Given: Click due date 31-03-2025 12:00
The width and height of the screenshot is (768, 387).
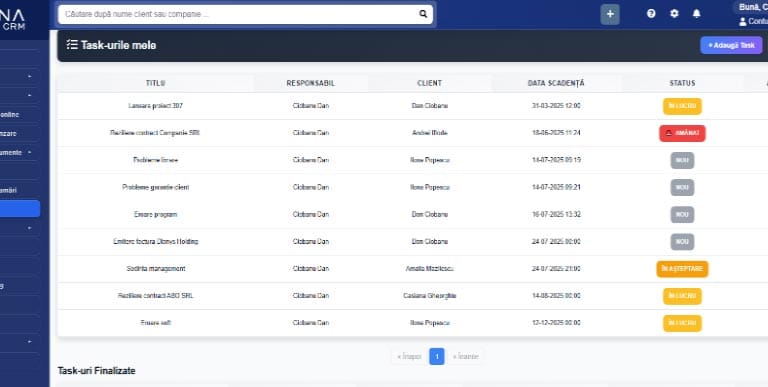Looking at the screenshot, I should [x=556, y=106].
